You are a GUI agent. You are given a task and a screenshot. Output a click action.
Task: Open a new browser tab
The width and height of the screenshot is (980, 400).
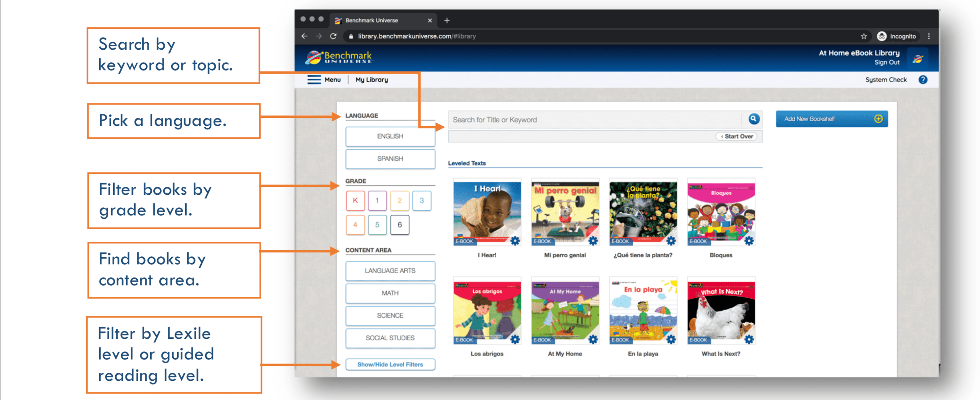[447, 20]
